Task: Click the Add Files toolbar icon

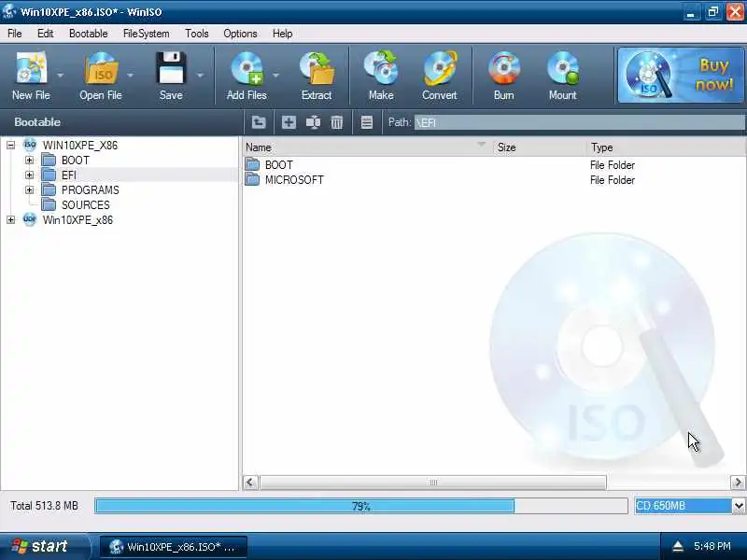Action: 247,68
